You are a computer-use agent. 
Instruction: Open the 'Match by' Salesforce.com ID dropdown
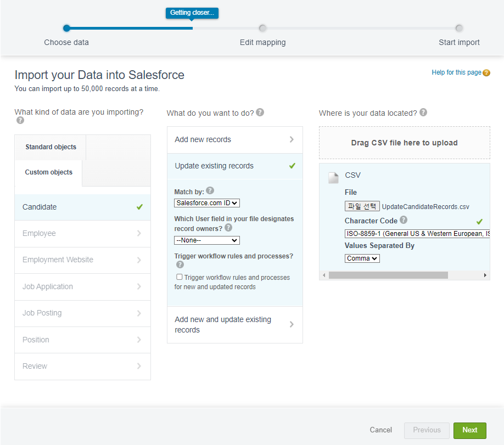[x=207, y=203]
